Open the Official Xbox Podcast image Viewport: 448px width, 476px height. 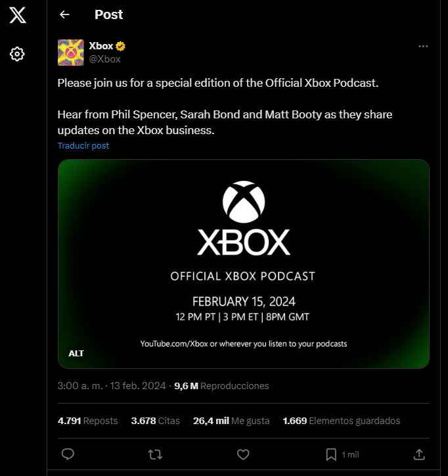click(243, 263)
